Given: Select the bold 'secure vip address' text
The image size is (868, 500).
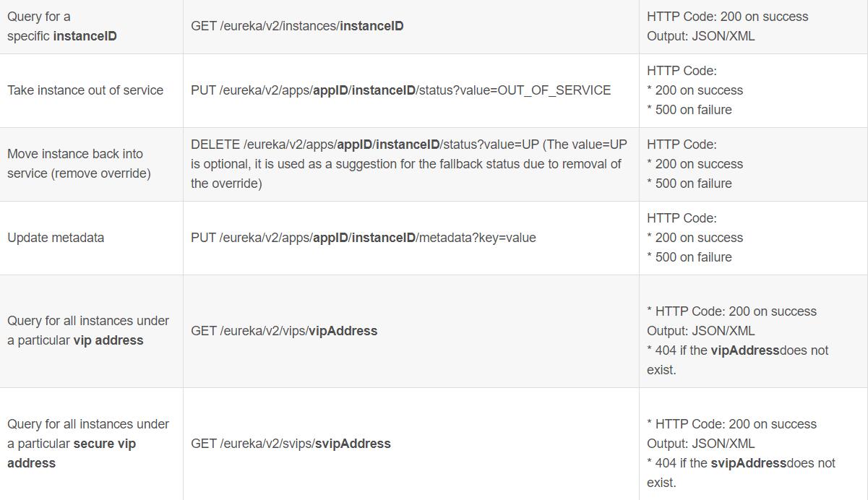Looking at the screenshot, I should coord(72,453).
